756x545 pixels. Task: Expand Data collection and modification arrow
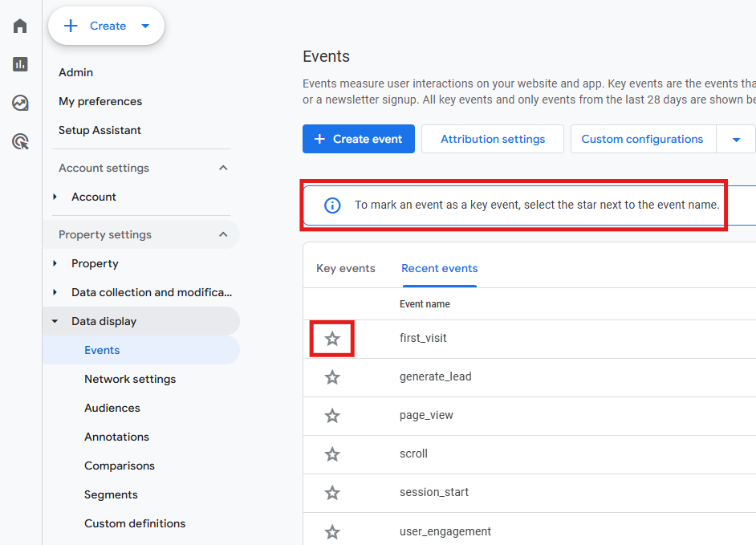click(x=55, y=292)
